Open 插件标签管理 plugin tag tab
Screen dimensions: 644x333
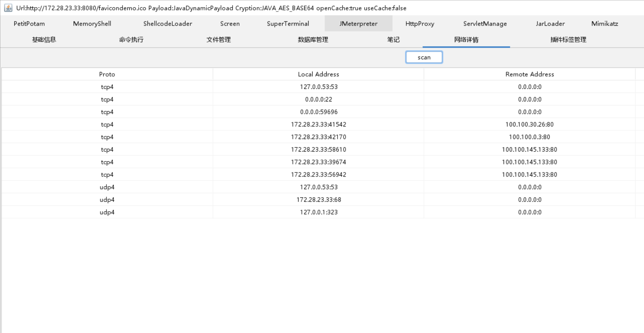coord(568,40)
